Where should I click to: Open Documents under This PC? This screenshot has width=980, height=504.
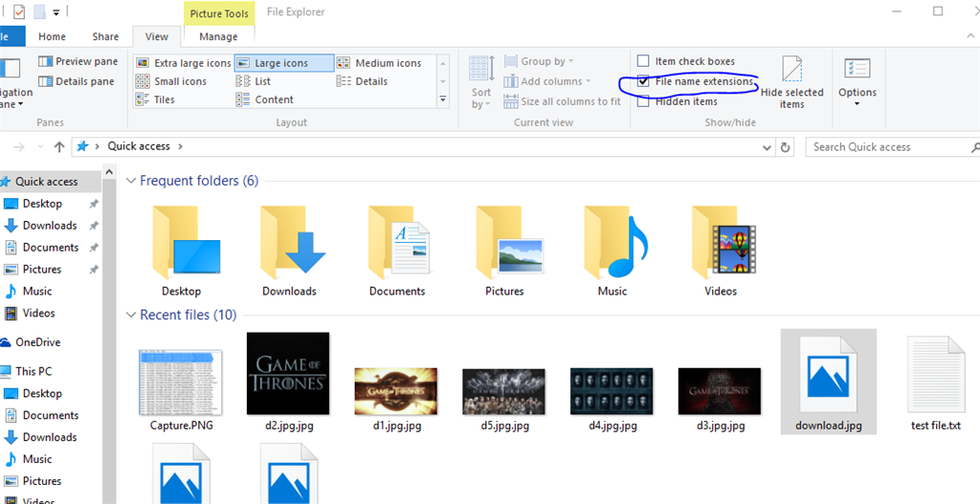tap(51, 415)
